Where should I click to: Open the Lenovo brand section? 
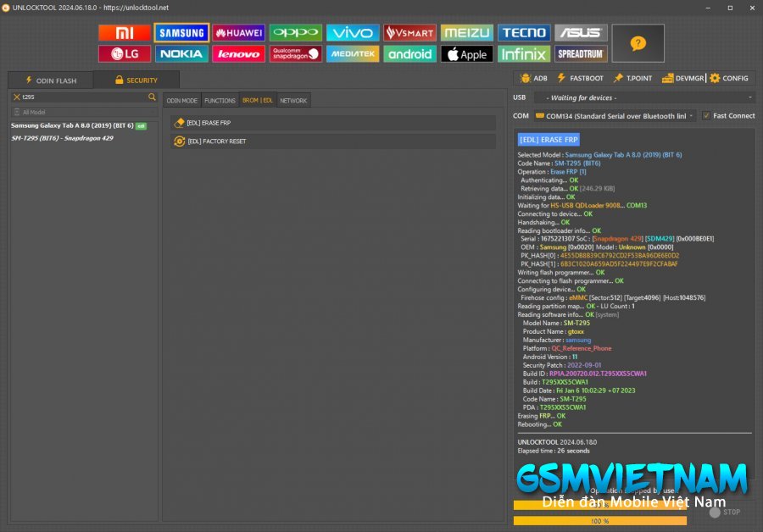pos(238,53)
